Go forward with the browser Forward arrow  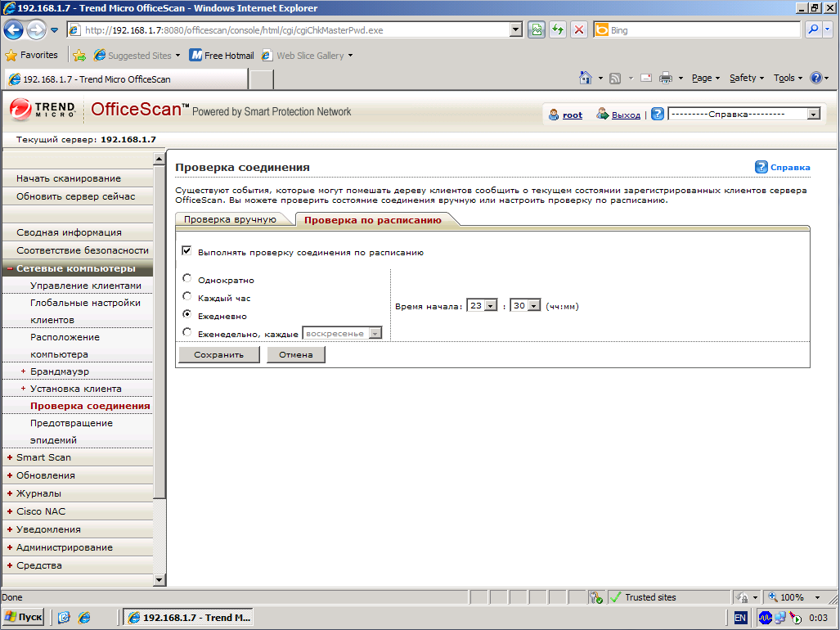pos(37,30)
